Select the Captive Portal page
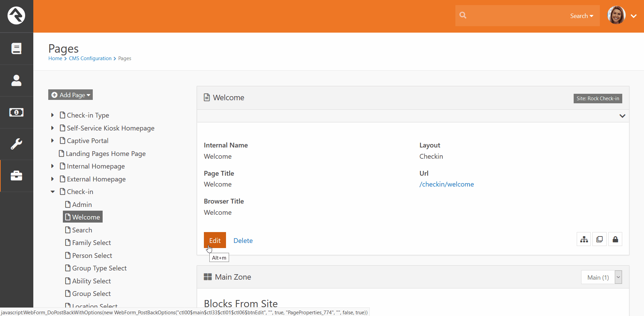This screenshot has height=316, width=644. (87, 141)
